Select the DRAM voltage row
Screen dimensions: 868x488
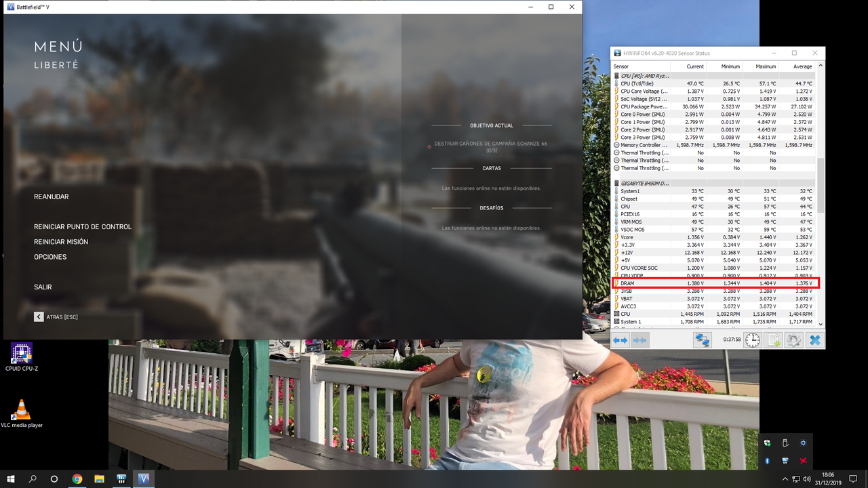pyautogui.click(x=713, y=283)
